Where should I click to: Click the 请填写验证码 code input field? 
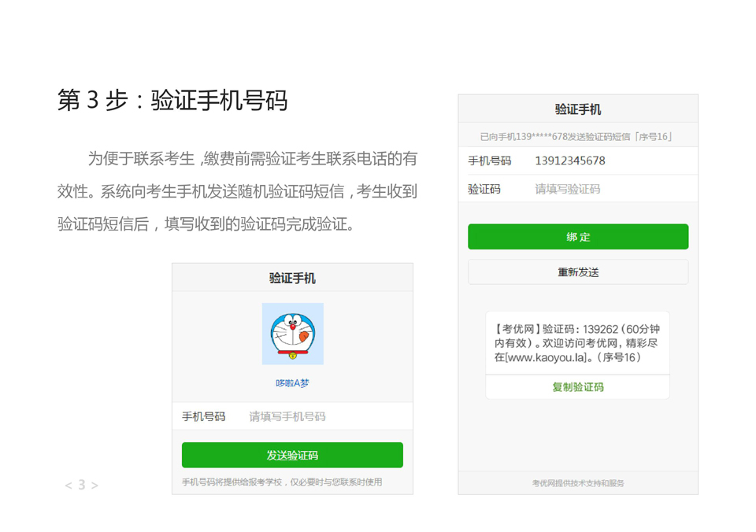606,189
